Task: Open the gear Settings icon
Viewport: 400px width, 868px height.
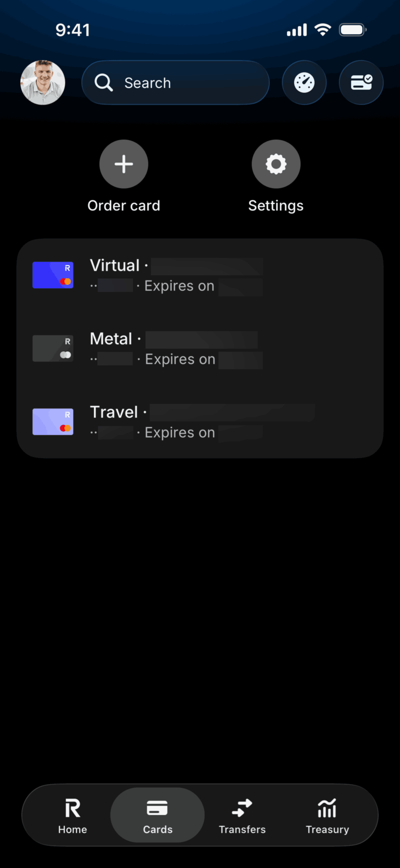Action: pos(276,164)
